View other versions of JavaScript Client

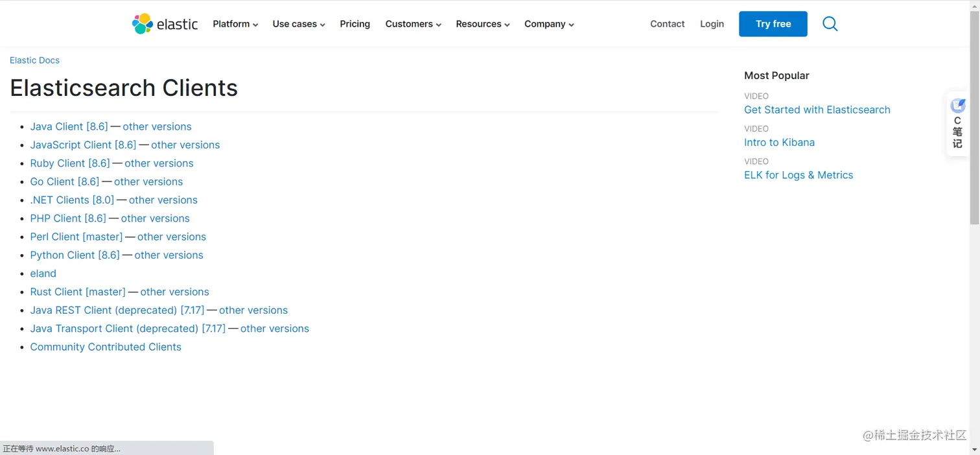(x=185, y=145)
